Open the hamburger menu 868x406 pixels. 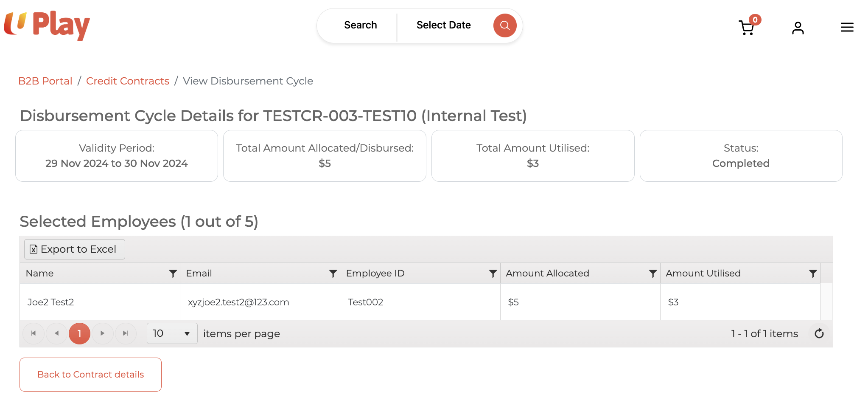pyautogui.click(x=847, y=28)
